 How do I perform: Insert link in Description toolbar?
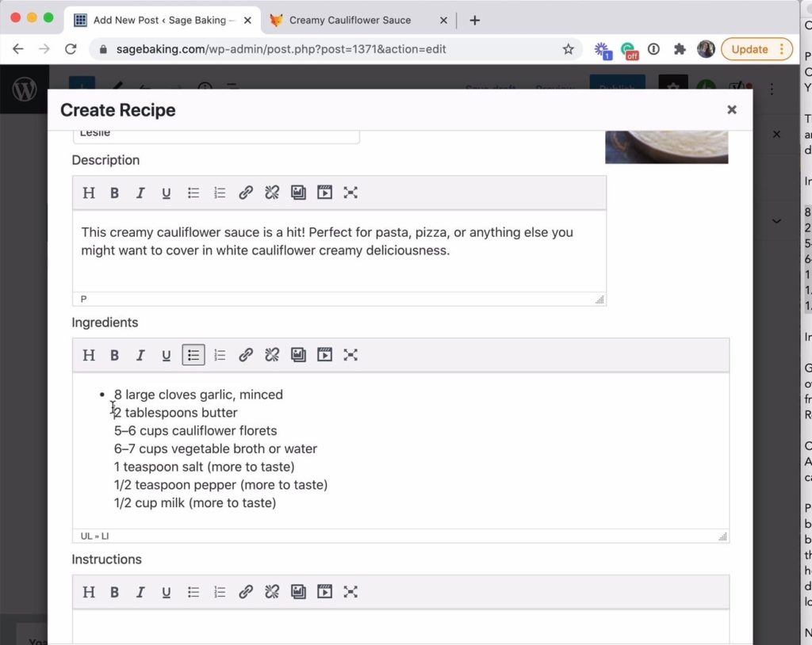pyautogui.click(x=246, y=193)
